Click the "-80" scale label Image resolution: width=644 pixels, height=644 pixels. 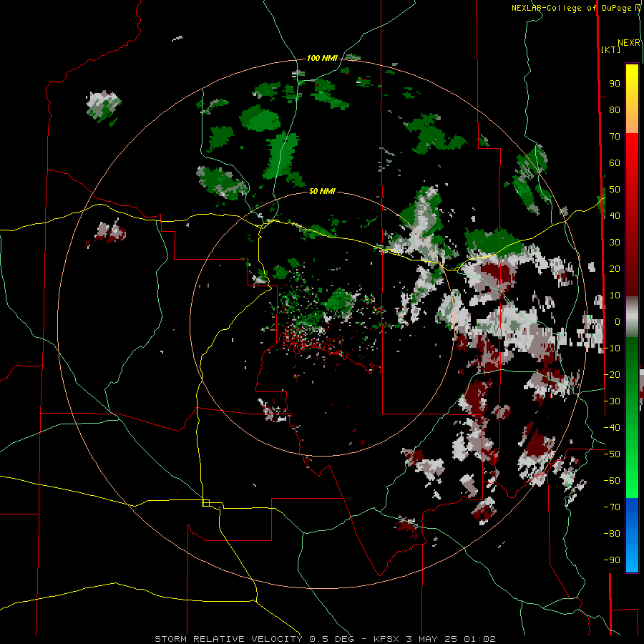[x=612, y=534]
